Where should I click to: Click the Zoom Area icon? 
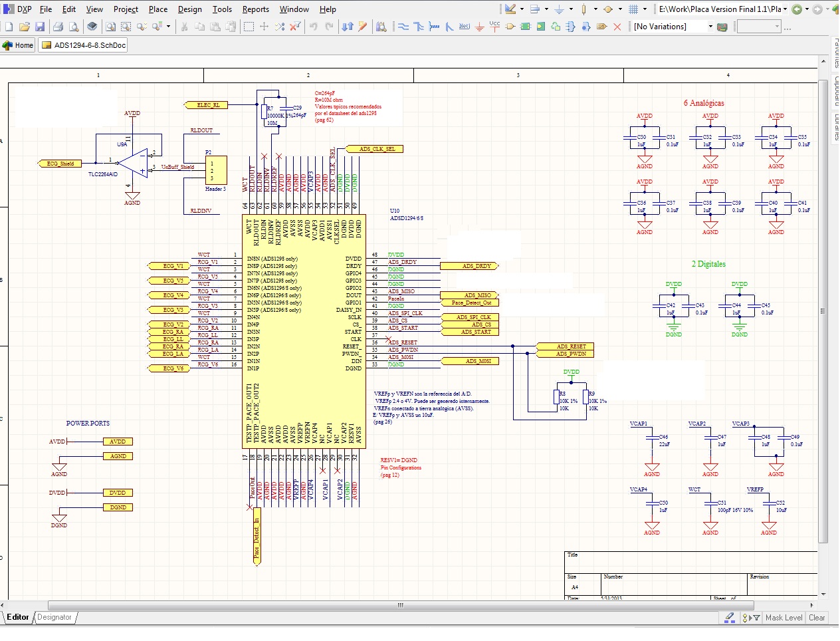(x=126, y=27)
